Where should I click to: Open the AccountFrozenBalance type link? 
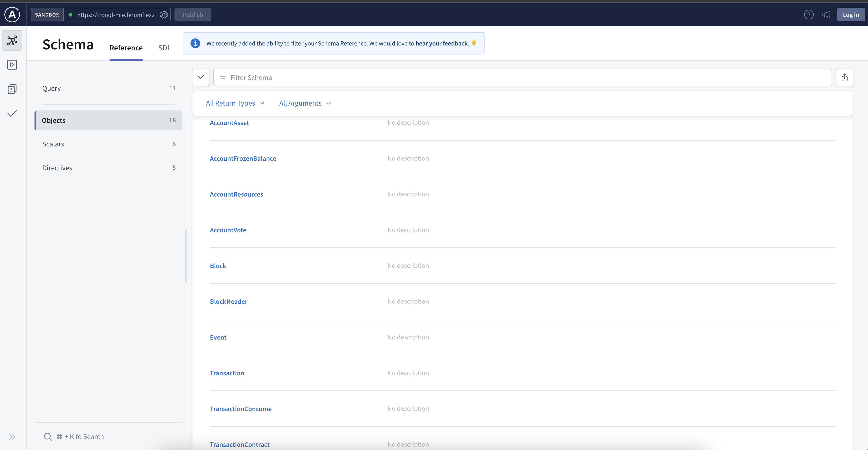point(243,159)
